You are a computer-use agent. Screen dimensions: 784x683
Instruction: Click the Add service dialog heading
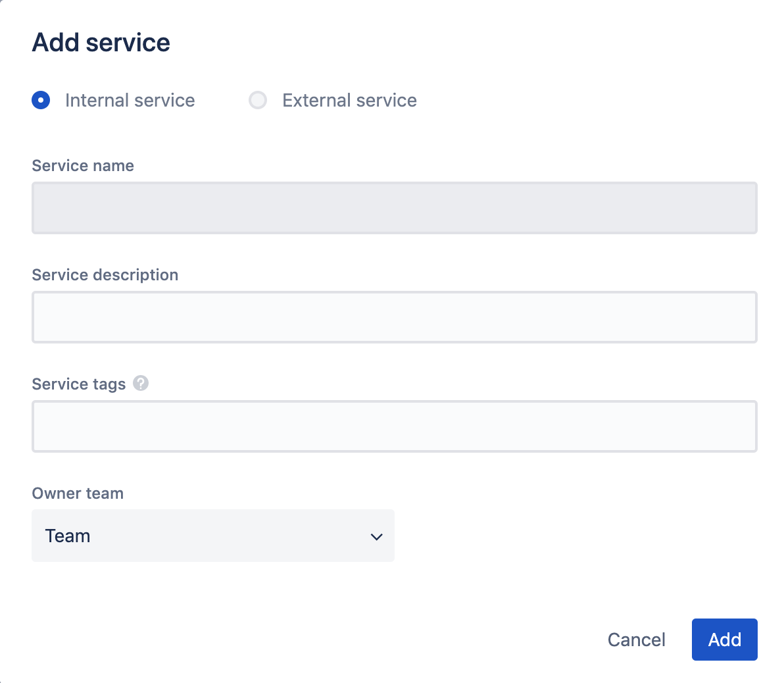click(x=101, y=43)
